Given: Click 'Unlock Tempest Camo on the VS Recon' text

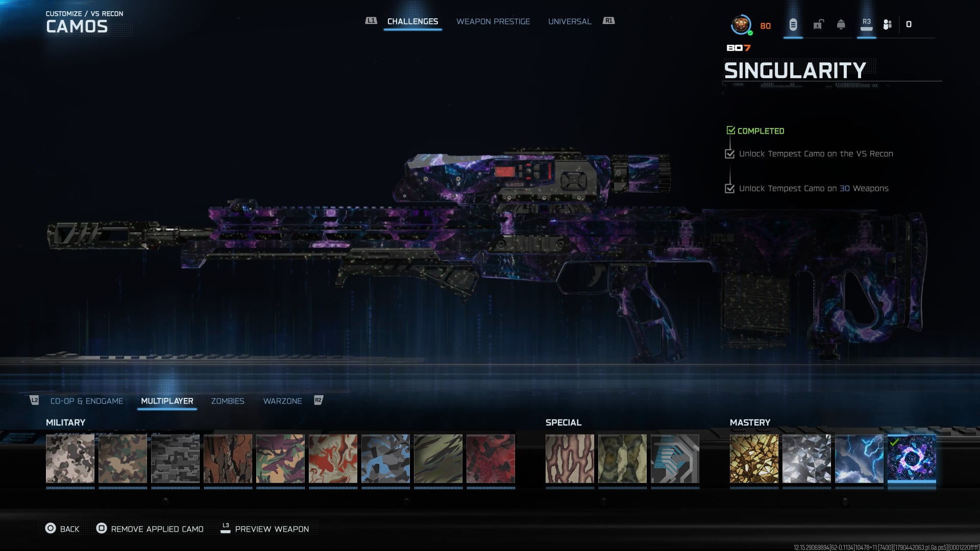Looking at the screenshot, I should point(816,154).
